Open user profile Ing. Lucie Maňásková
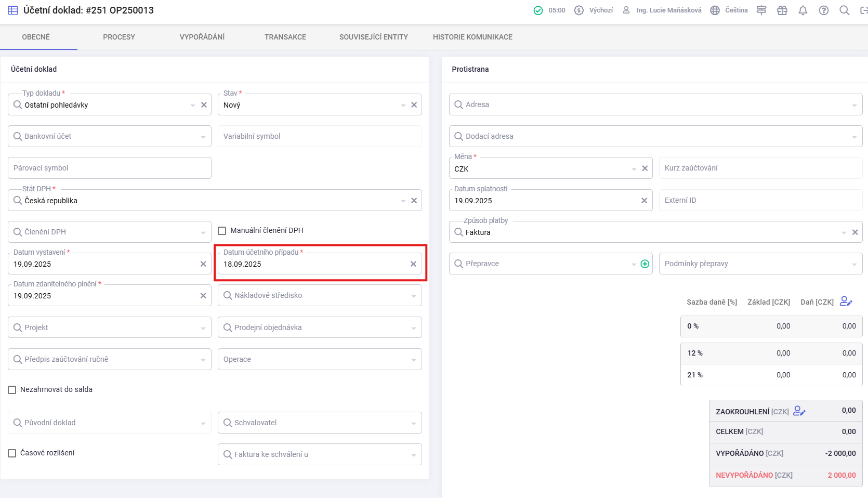This screenshot has width=868, height=498. 662,10
